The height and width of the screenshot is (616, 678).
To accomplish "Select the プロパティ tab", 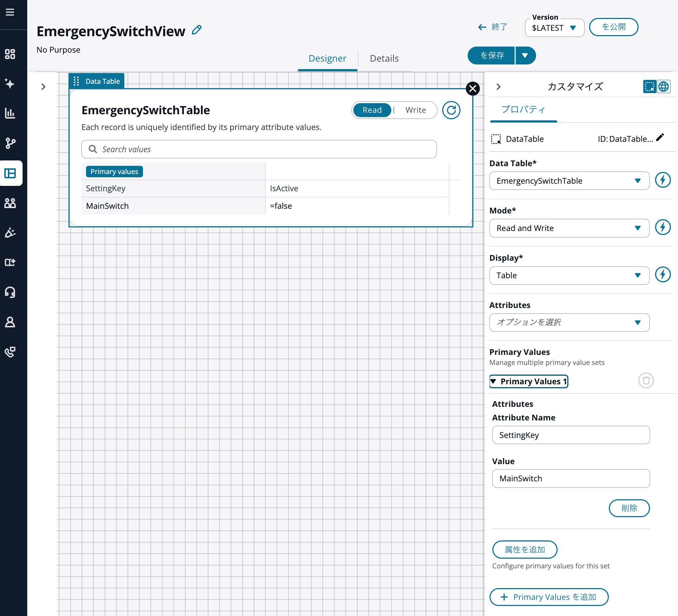I will 523,110.
